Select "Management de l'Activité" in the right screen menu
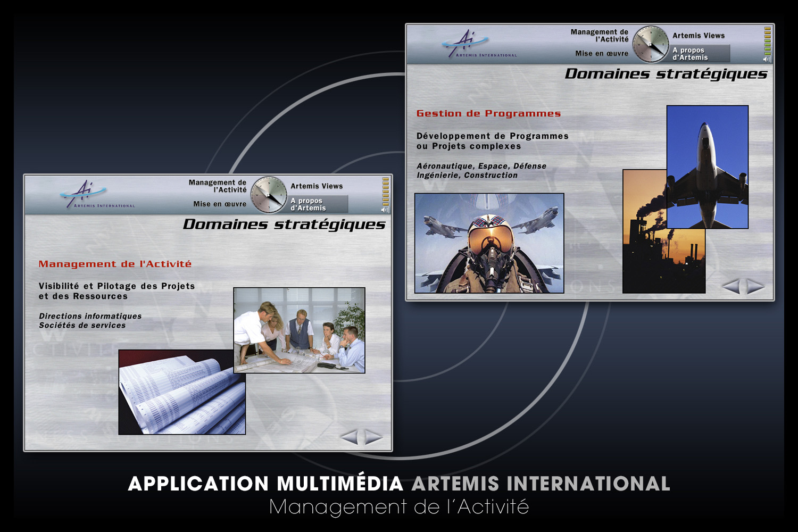The height and width of the screenshot is (532, 798). [600, 36]
